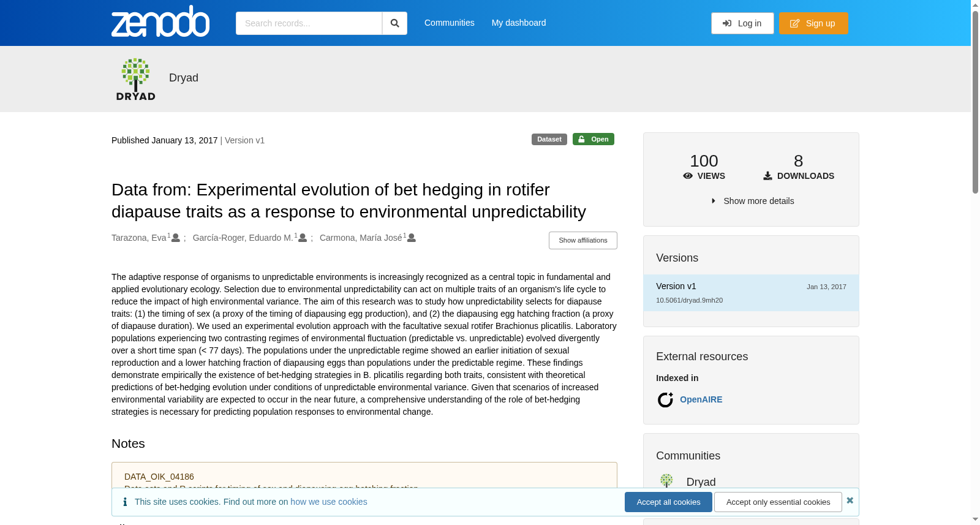Click the person icon beside García-Roger, Eduardo M.
This screenshot has width=980, height=525.
pyautogui.click(x=303, y=238)
